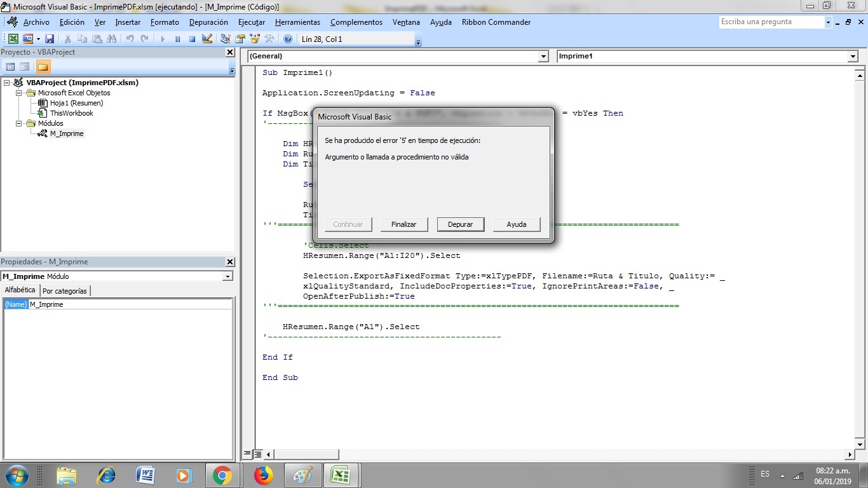Open the Object Browser toolbar icon
The height and width of the screenshot is (488, 868).
pos(255,39)
